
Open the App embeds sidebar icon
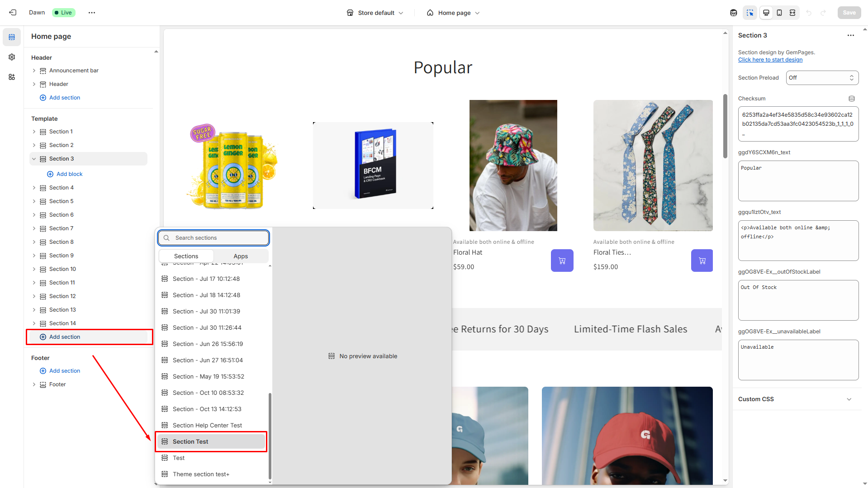click(12, 77)
